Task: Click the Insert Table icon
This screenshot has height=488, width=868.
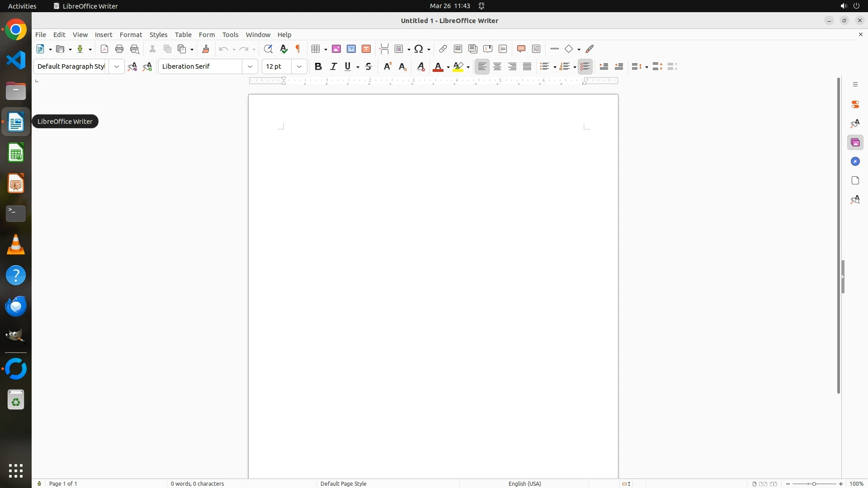Action: (316, 49)
